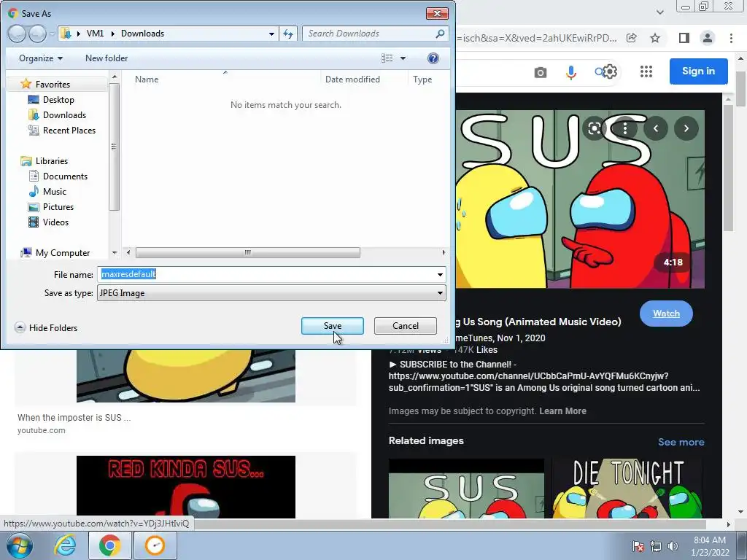Image resolution: width=747 pixels, height=560 pixels.
Task: Go to next image in preview
Action: coord(686,128)
